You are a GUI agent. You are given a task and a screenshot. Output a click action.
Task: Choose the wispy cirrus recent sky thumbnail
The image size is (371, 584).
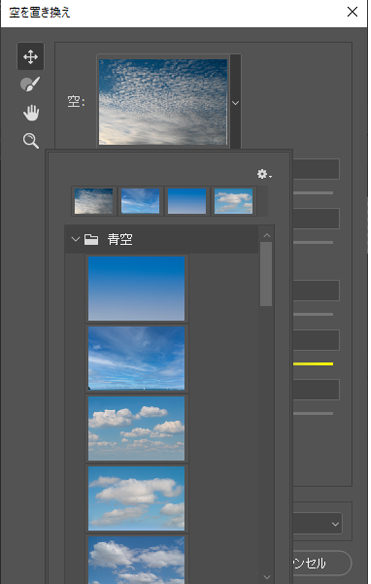pyautogui.click(x=140, y=201)
